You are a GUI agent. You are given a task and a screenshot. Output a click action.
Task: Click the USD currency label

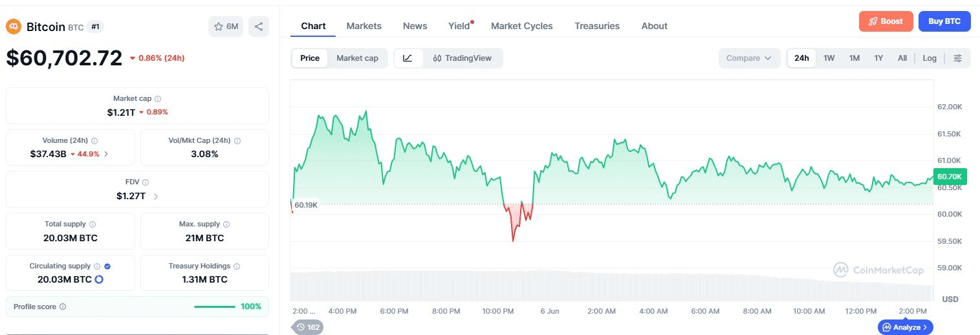click(x=950, y=299)
